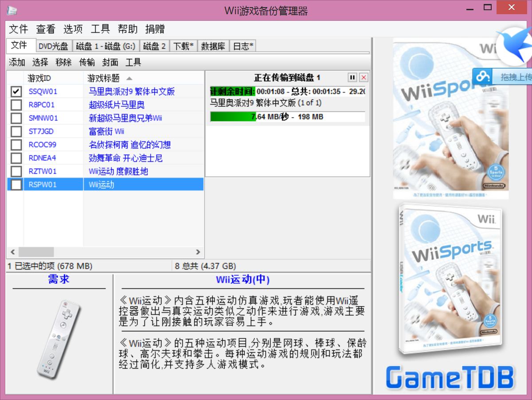Click the right arrow of horizontal scrollbar

tap(198, 252)
